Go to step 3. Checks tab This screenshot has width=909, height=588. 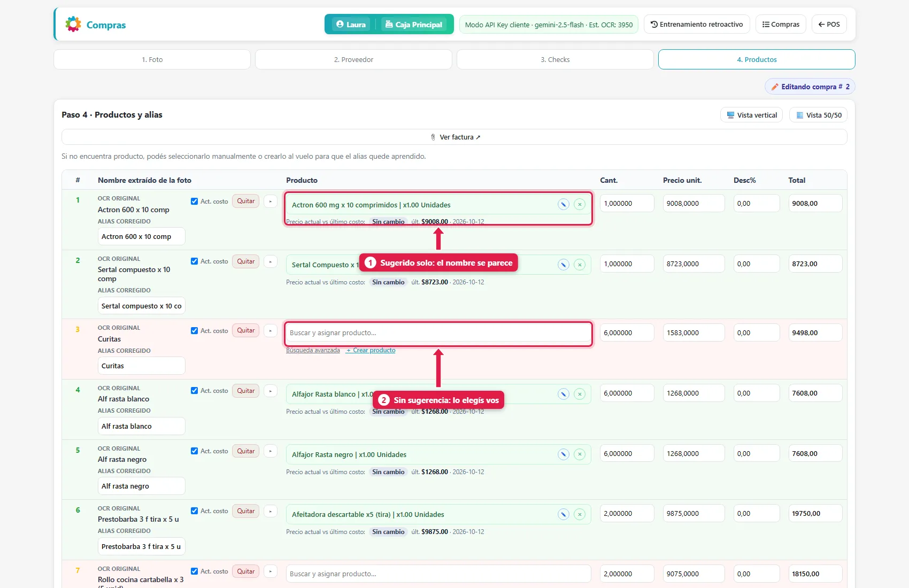click(x=555, y=59)
